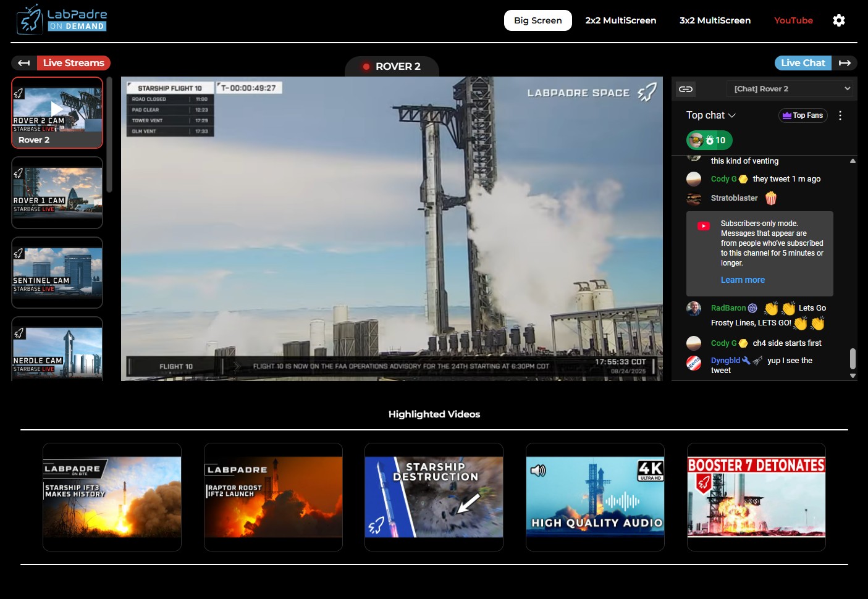Click the back arrow beside Live Streams label

click(23, 62)
